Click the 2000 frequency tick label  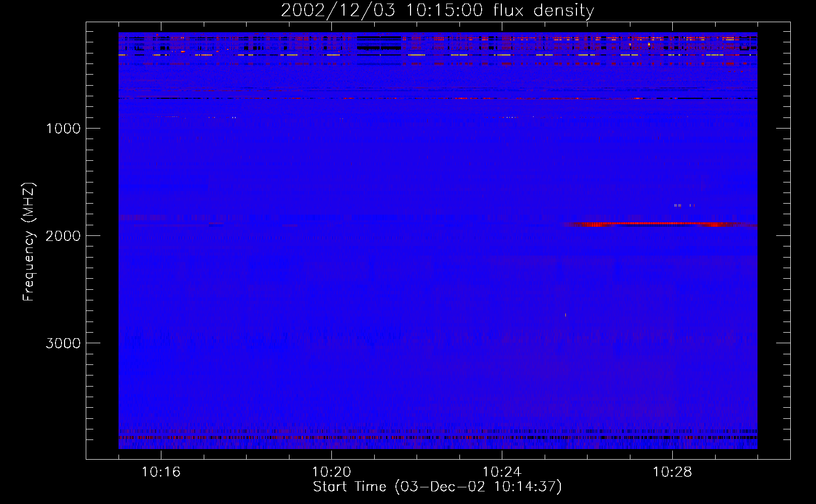[63, 236]
